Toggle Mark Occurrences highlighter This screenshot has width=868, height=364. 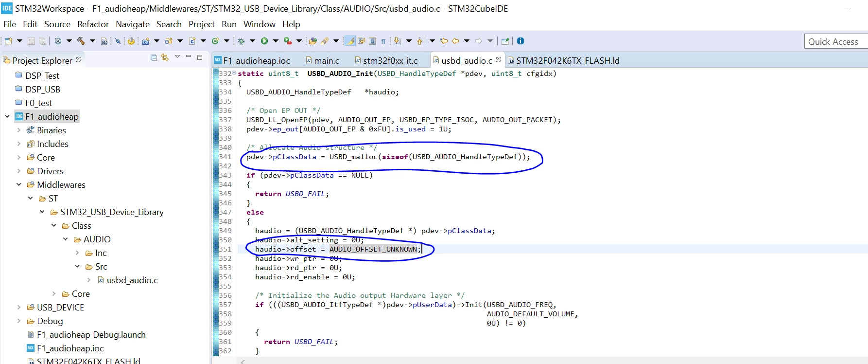[x=350, y=41]
